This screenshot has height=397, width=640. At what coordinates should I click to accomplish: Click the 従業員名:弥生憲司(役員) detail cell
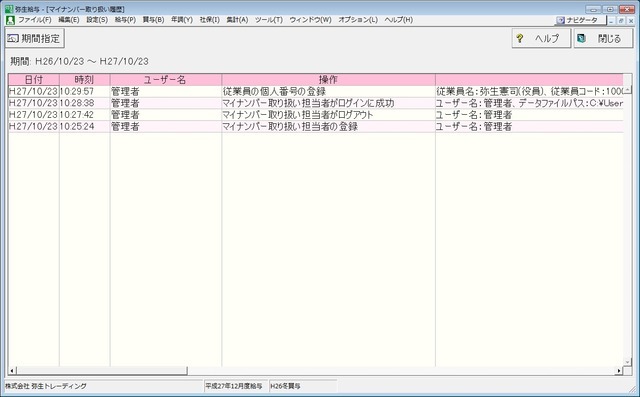tap(529, 91)
